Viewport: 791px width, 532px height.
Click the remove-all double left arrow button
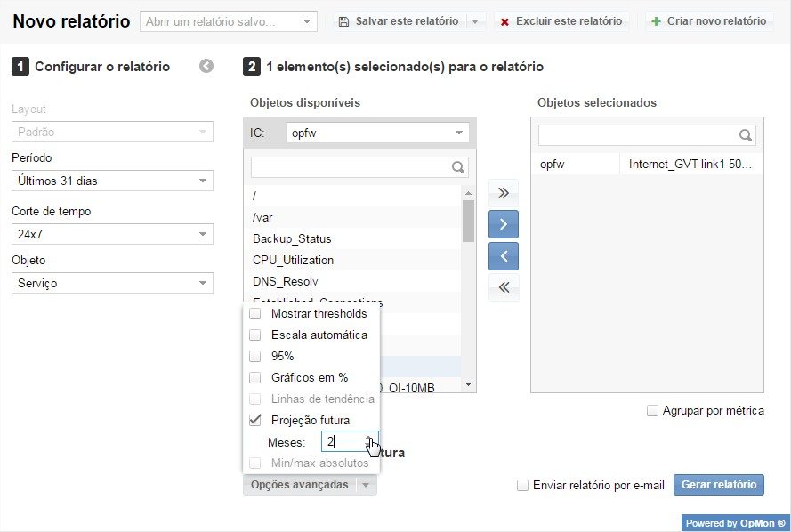[504, 286]
